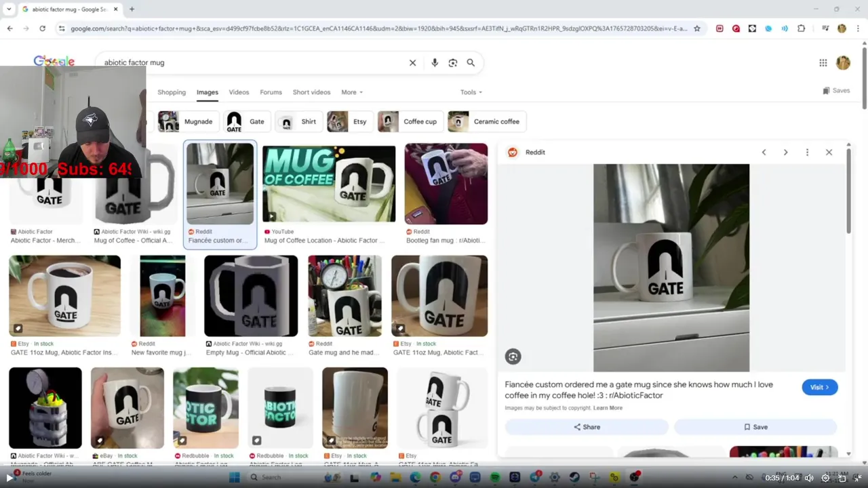Click the Chrome address bar URL

pos(378,28)
